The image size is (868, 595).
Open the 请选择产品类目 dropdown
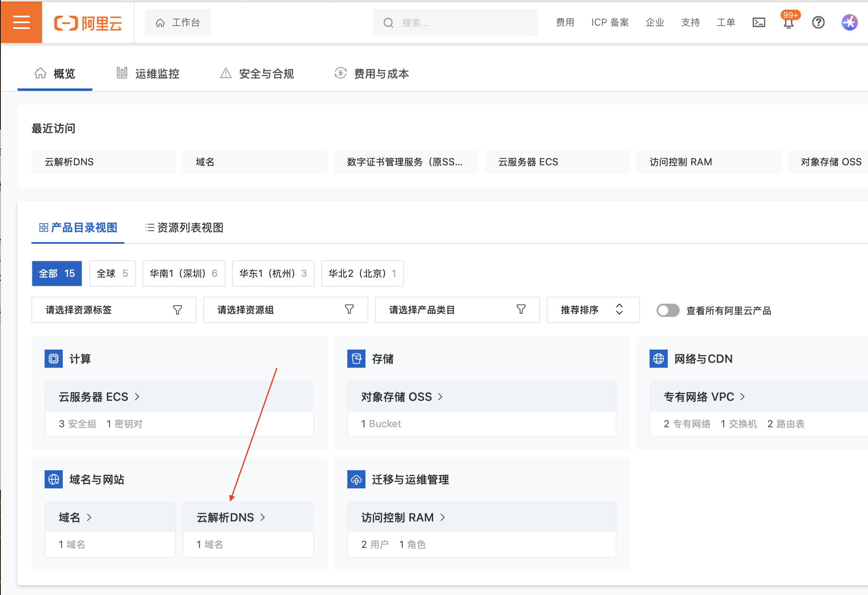click(458, 310)
